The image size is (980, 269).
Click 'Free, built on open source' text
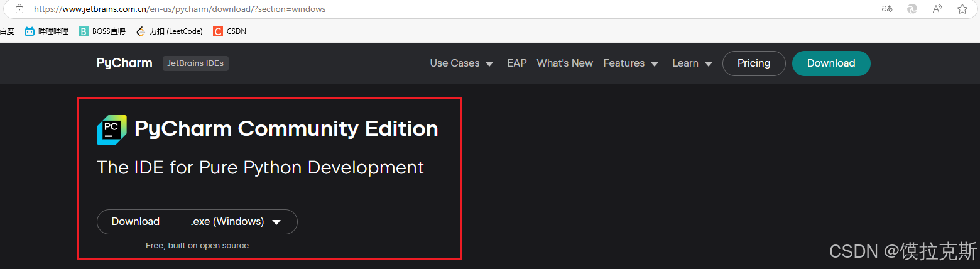click(197, 245)
